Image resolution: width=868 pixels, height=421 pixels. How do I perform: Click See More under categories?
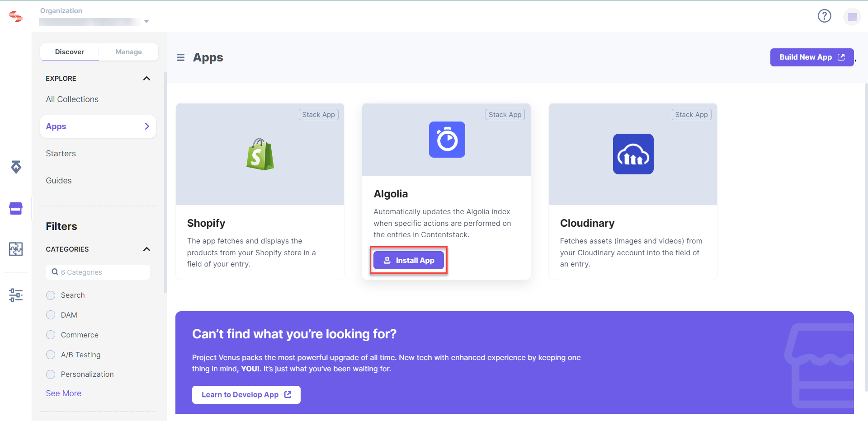click(64, 393)
